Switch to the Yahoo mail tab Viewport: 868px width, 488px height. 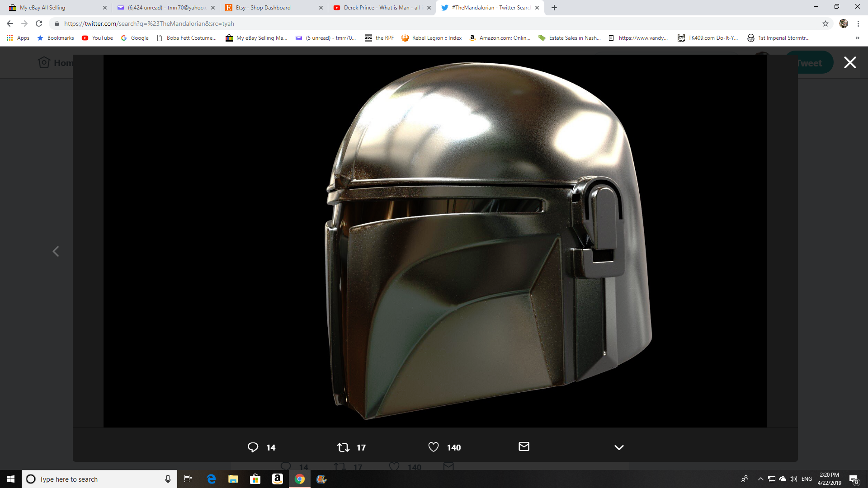166,8
